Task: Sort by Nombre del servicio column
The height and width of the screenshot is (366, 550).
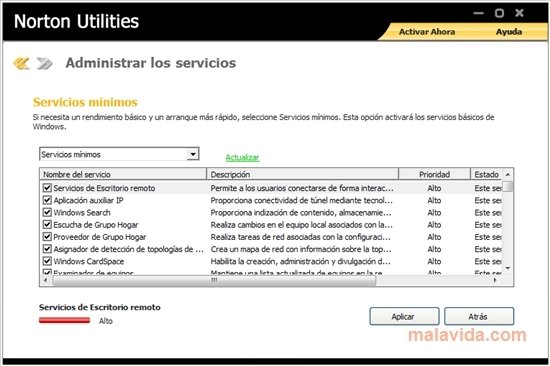Action: click(x=123, y=174)
